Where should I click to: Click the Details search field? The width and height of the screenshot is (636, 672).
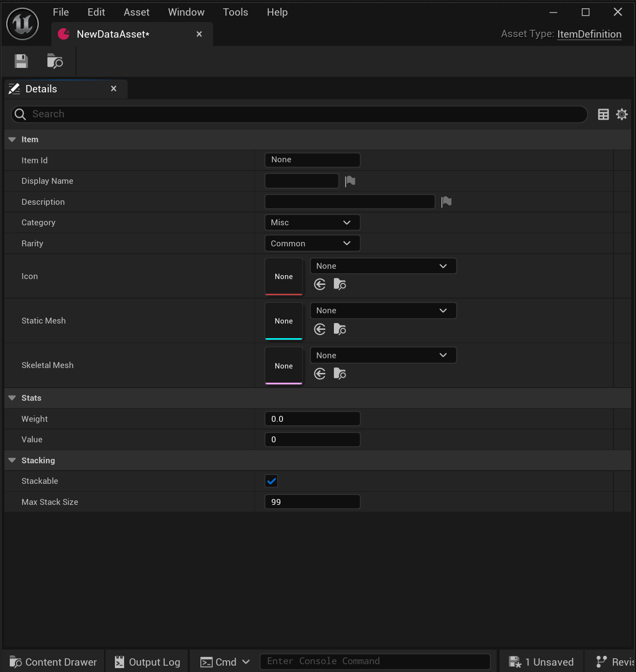(x=299, y=114)
